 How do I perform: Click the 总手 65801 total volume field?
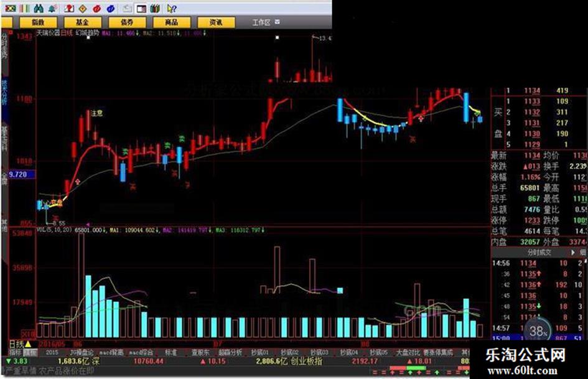[516, 187]
